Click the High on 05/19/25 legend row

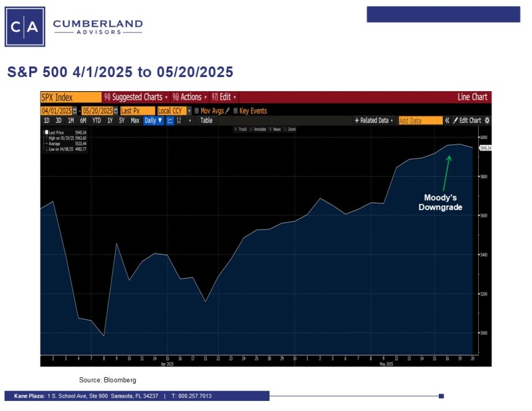click(66, 138)
